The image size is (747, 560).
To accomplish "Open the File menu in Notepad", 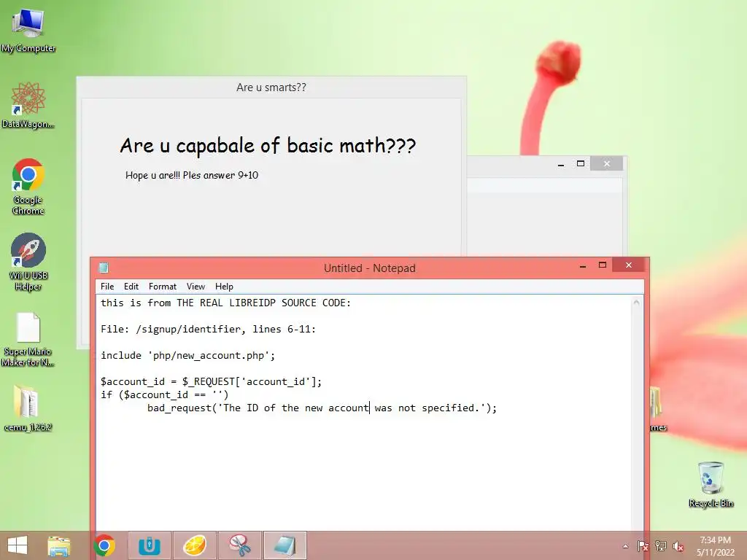I will [107, 286].
